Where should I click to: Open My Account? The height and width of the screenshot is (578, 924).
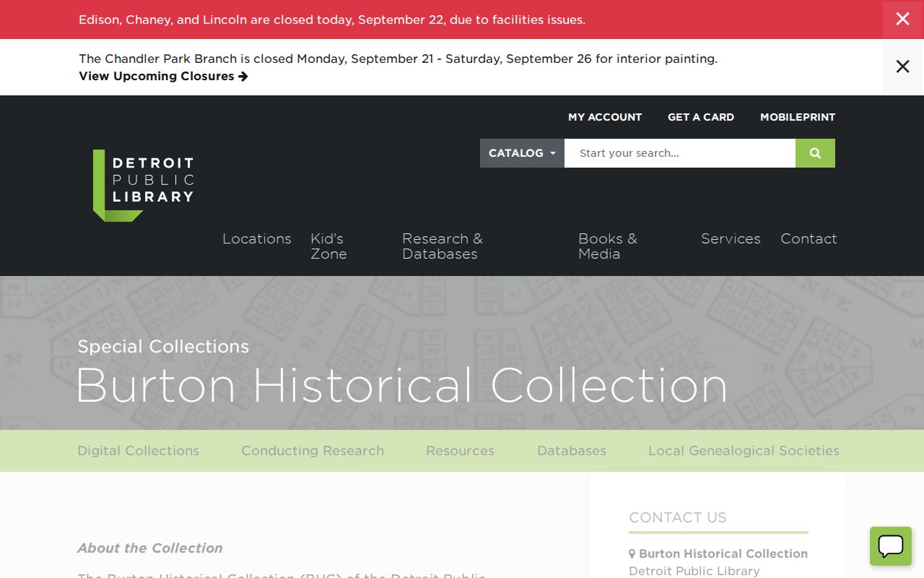(605, 117)
